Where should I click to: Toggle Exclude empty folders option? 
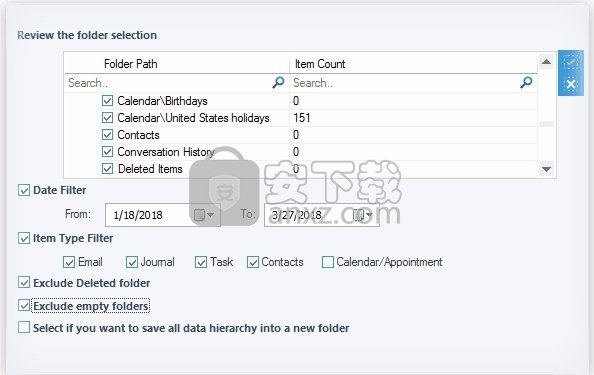click(24, 305)
